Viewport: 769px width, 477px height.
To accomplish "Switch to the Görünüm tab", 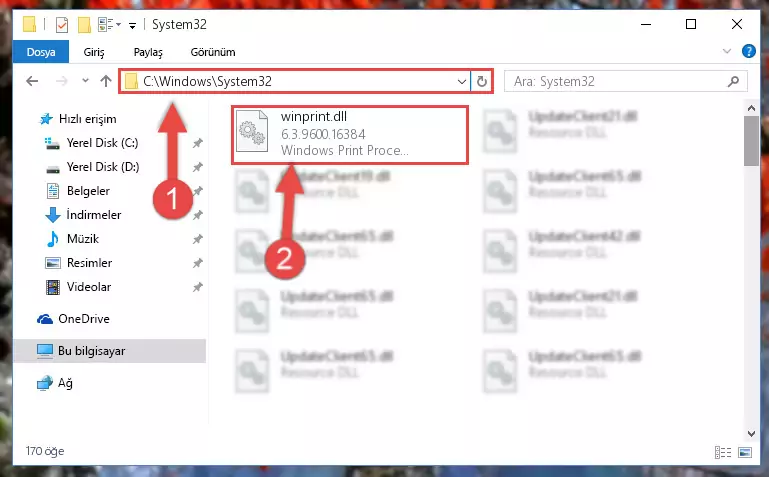I will pyautogui.click(x=213, y=52).
